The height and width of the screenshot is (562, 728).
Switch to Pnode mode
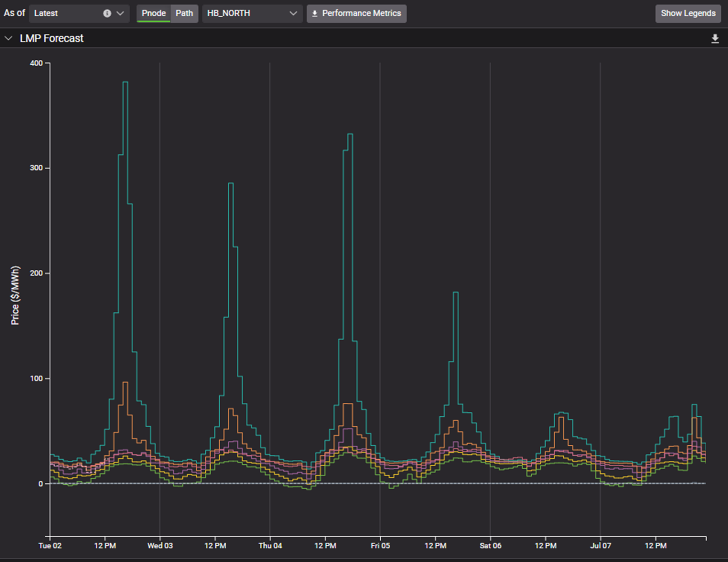pyautogui.click(x=153, y=14)
